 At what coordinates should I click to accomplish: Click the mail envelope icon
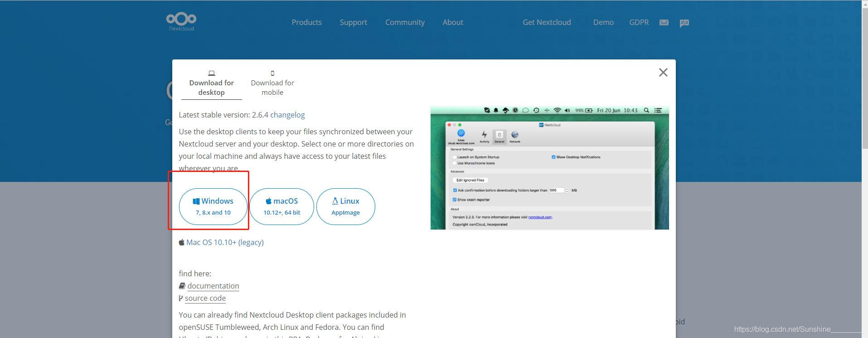(664, 23)
